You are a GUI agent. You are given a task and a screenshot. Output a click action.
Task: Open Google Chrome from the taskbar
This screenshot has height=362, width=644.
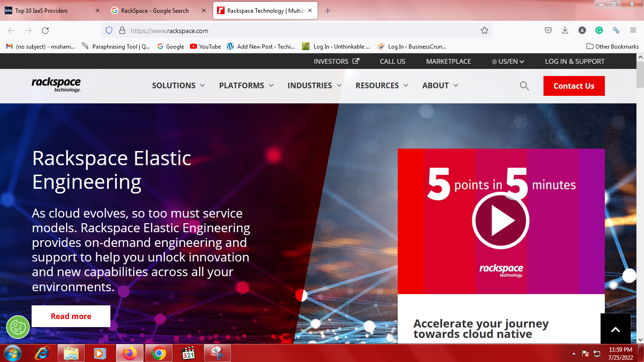click(x=159, y=353)
